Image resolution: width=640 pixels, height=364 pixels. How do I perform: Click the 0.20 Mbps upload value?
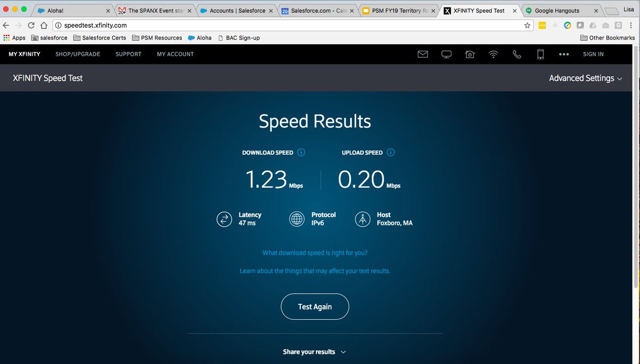[x=369, y=180]
